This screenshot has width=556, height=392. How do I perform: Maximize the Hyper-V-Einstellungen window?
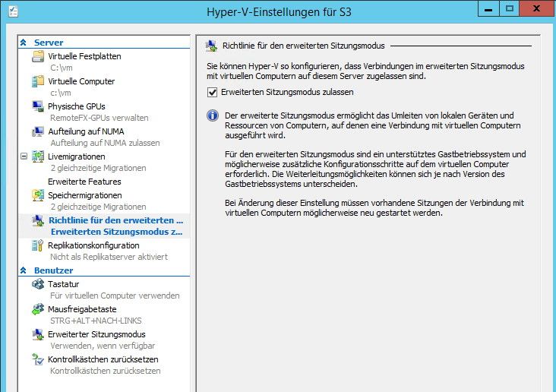click(x=509, y=8)
